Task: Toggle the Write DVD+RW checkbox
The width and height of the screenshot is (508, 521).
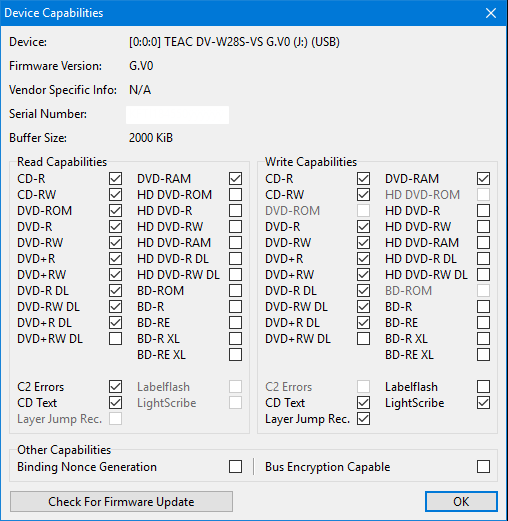Action: point(363,275)
